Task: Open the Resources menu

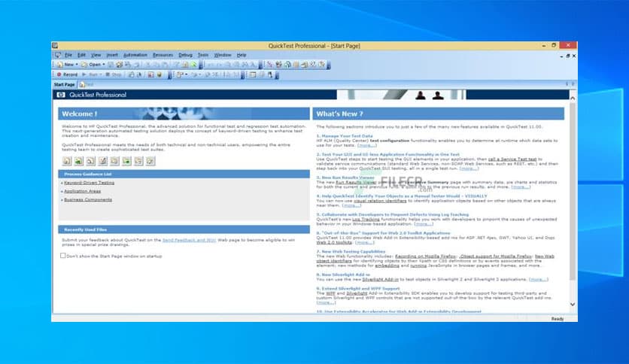Action: (x=163, y=55)
